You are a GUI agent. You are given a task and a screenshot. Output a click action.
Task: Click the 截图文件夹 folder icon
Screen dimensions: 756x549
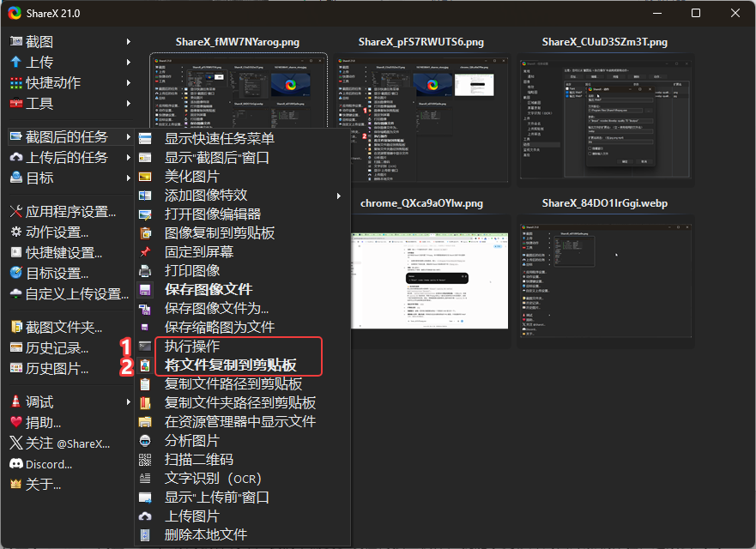(16, 328)
